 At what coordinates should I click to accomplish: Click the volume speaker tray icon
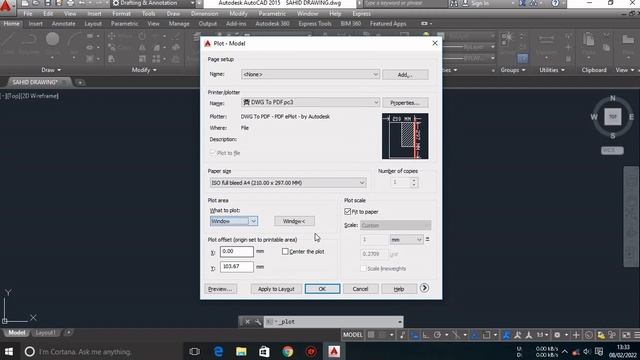click(x=587, y=351)
